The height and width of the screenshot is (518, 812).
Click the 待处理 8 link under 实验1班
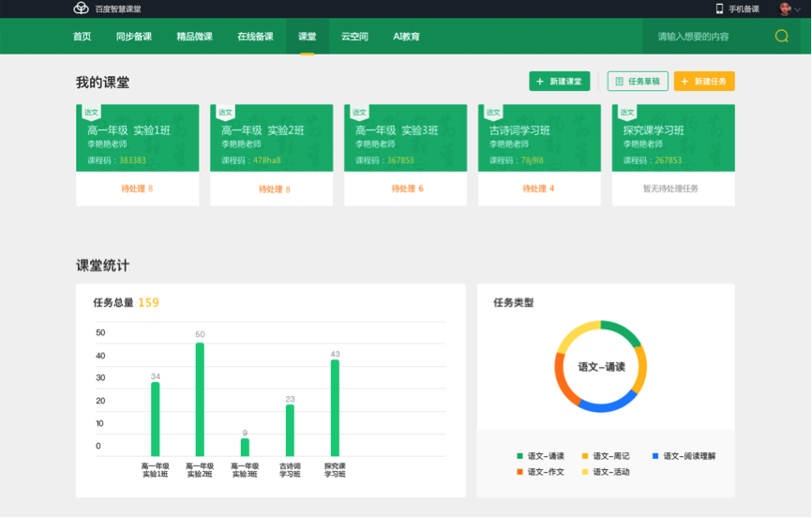(x=137, y=189)
